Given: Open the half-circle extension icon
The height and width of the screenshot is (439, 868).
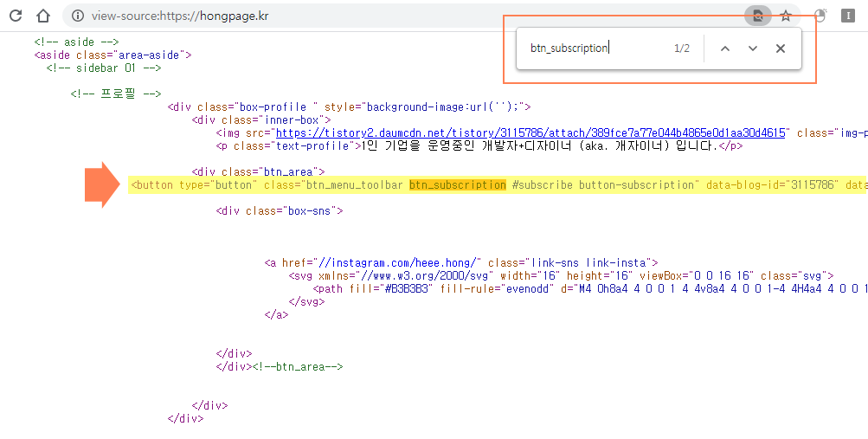Looking at the screenshot, I should [820, 16].
